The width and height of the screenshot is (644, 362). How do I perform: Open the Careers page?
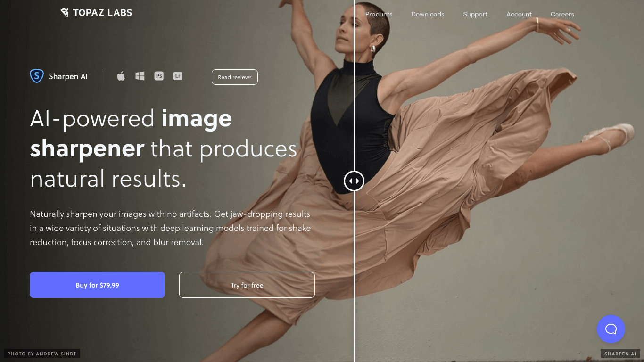coord(562,14)
